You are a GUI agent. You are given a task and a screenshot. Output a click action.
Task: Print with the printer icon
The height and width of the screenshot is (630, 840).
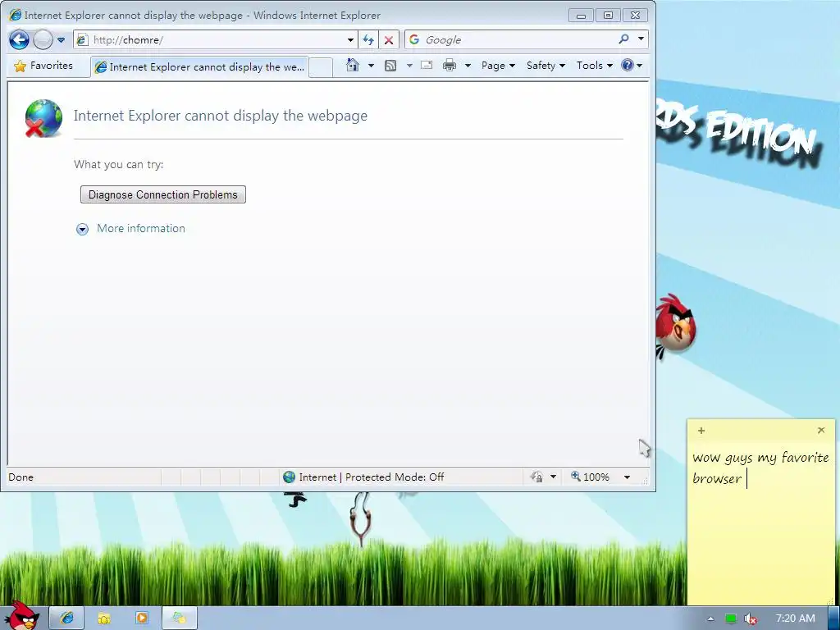pos(450,66)
